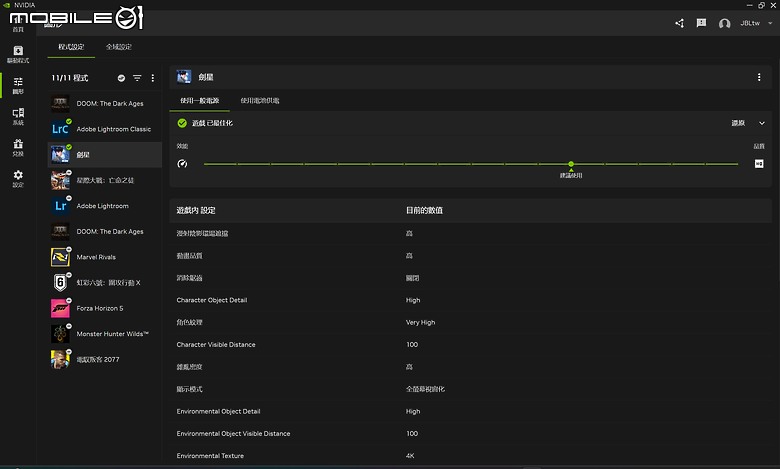Click the Character Visible Distance row

click(470, 345)
